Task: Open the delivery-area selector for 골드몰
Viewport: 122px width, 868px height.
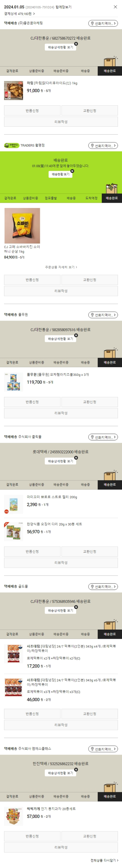Action: pos(103,587)
